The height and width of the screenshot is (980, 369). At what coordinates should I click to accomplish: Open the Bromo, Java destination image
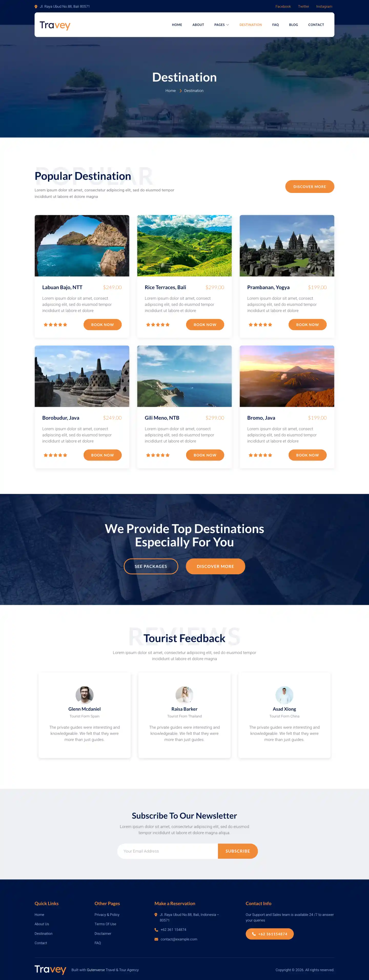click(287, 376)
